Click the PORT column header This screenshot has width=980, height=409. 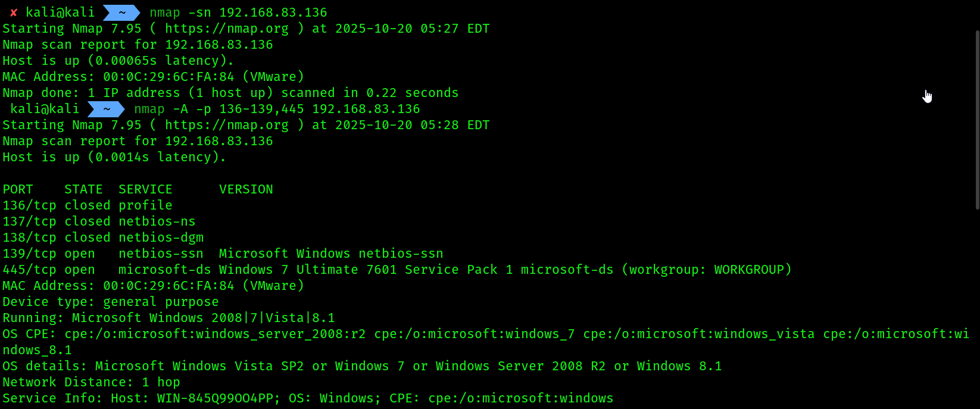tap(18, 189)
